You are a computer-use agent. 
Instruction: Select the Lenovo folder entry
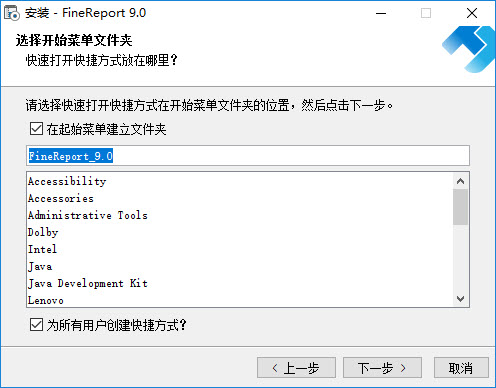[240, 300]
